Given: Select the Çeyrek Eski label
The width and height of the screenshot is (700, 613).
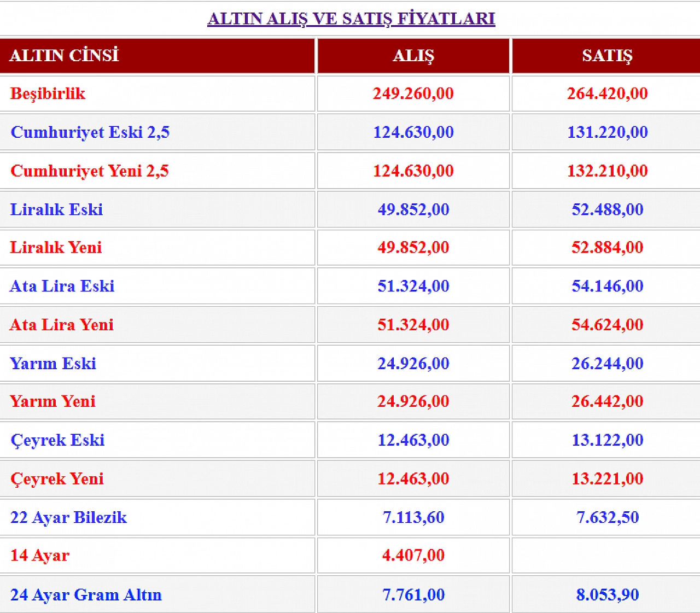Looking at the screenshot, I should (57, 440).
